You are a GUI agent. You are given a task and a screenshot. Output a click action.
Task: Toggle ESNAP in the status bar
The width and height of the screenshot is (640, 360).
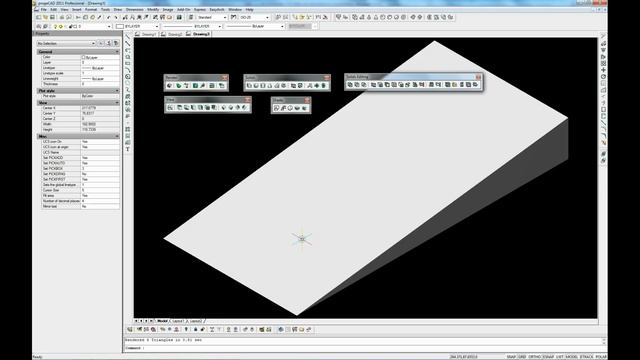[x=548, y=357]
